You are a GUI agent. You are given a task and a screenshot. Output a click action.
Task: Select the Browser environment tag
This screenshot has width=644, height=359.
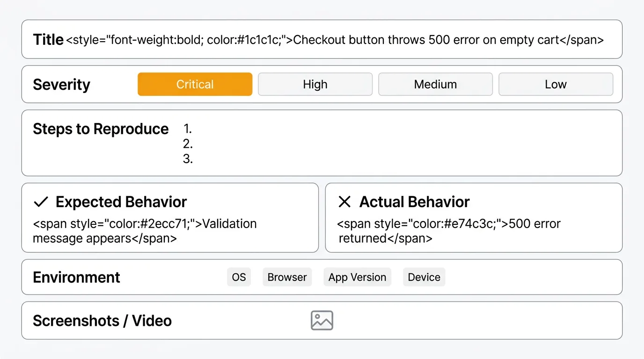[x=287, y=277]
